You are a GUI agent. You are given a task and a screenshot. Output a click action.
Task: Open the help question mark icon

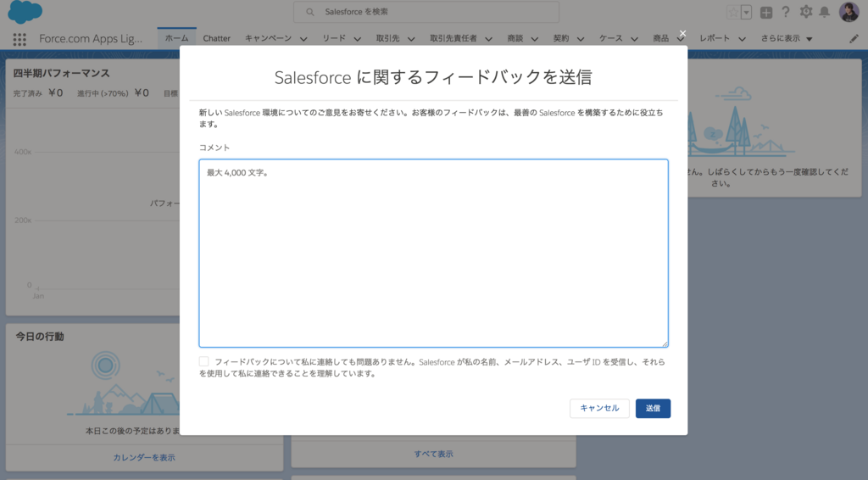pos(786,12)
